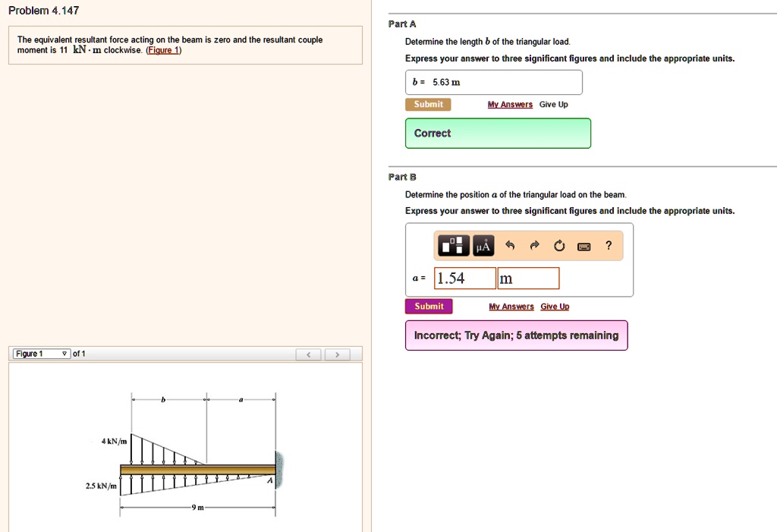This screenshot has height=532, width=777.
Task: Submit the answer for Part A
Action: tap(428, 104)
